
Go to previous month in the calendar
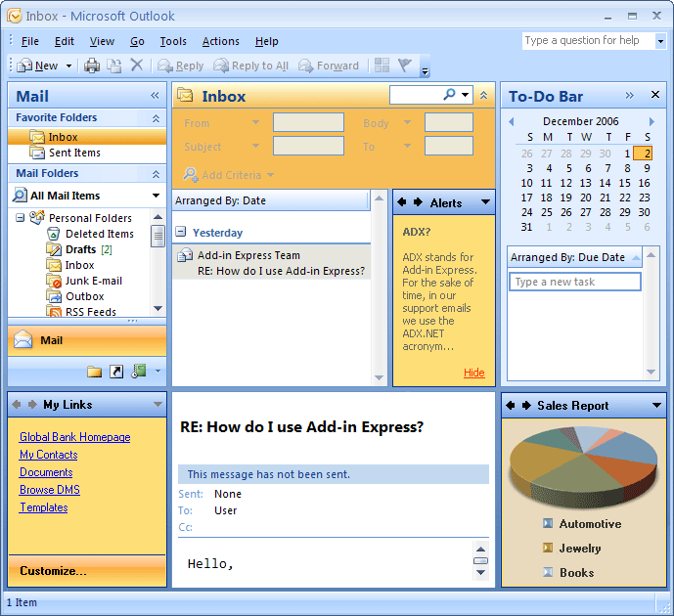pos(510,121)
